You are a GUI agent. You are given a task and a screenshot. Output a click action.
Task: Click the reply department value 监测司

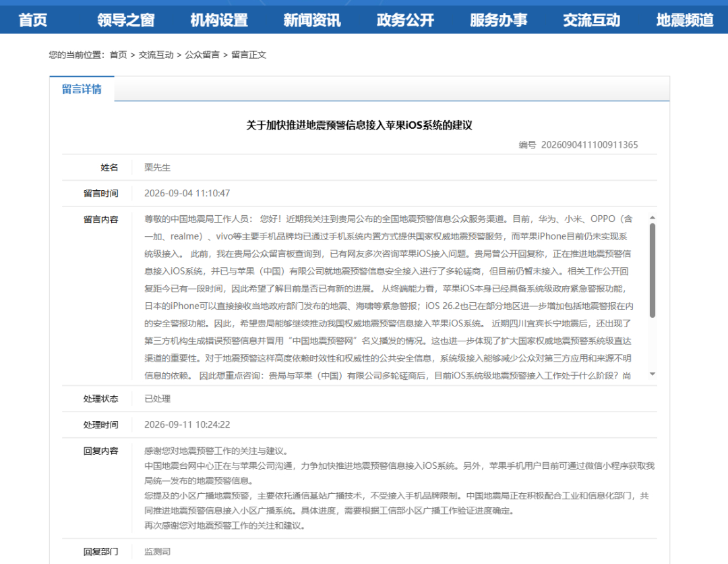point(157,551)
